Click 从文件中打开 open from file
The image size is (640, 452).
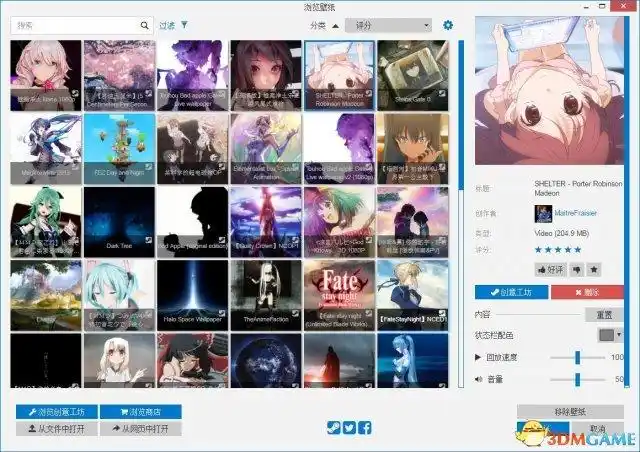(55, 429)
